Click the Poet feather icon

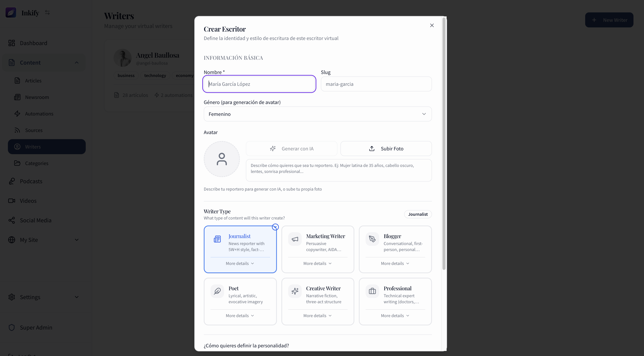[217, 291]
